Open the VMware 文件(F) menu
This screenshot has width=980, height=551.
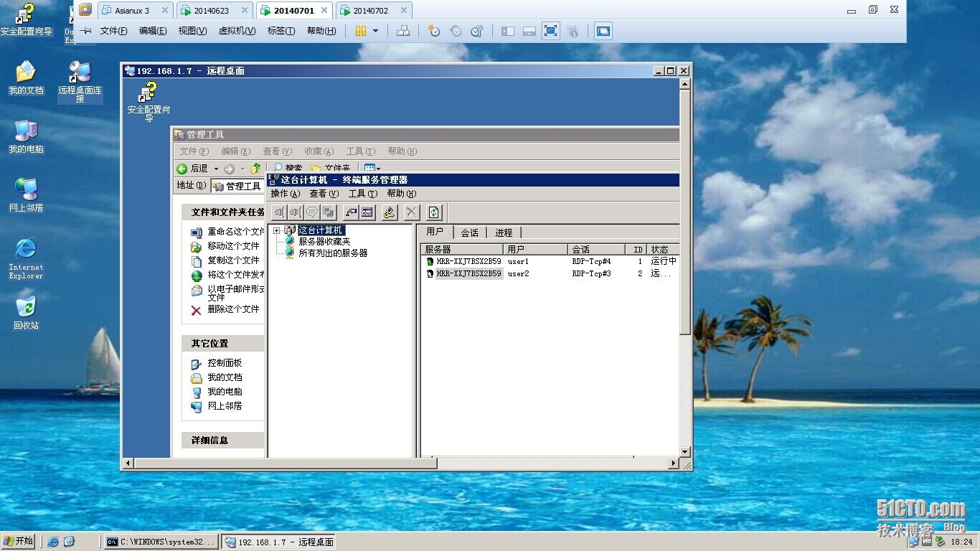click(x=113, y=31)
